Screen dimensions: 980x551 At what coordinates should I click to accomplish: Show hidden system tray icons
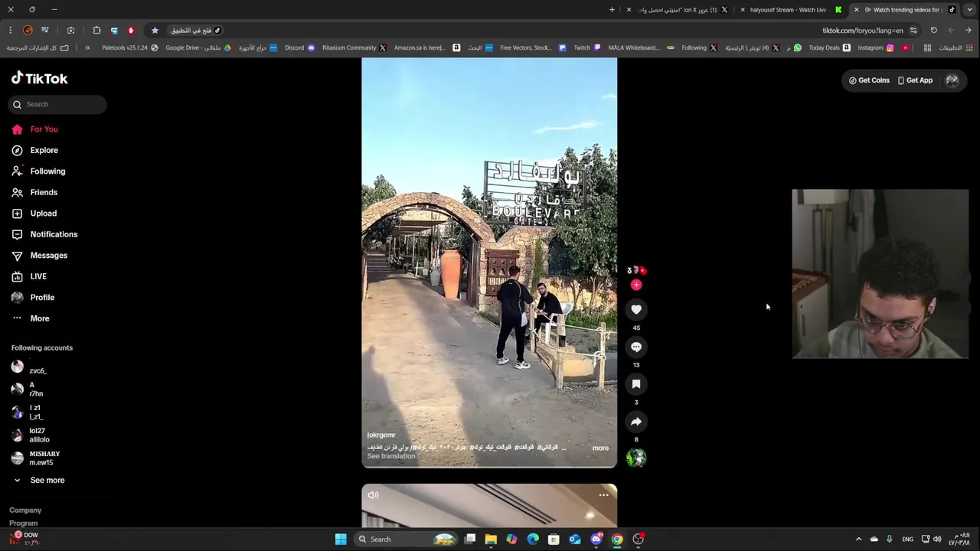coord(858,540)
